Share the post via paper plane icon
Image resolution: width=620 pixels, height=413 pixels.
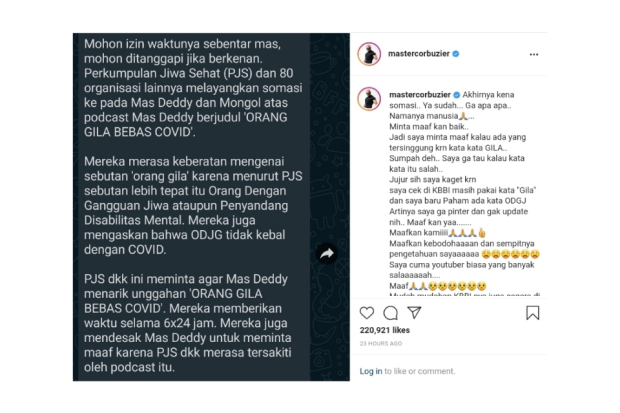click(414, 313)
